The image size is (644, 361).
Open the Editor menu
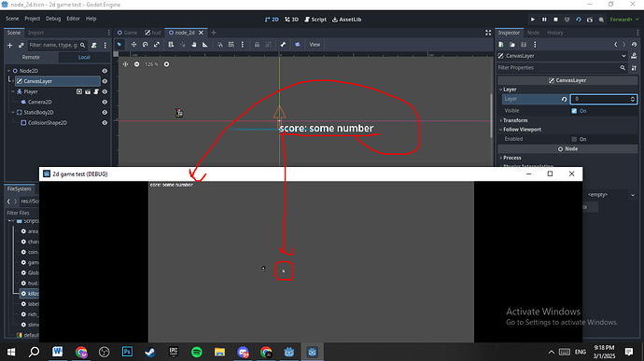73,19
